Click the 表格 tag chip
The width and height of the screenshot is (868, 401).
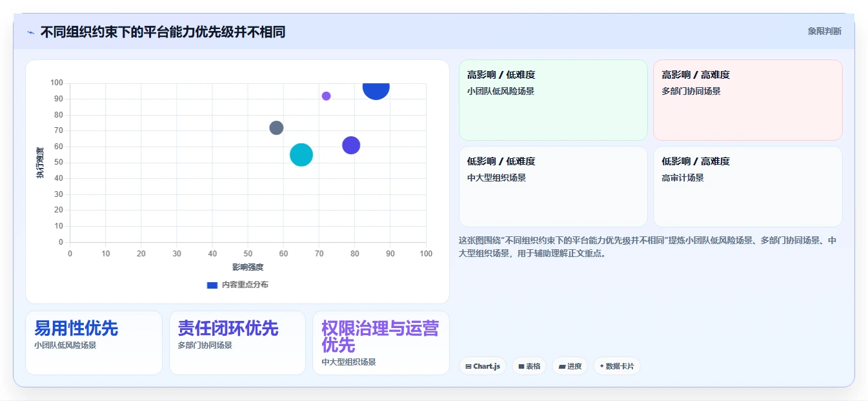529,366
